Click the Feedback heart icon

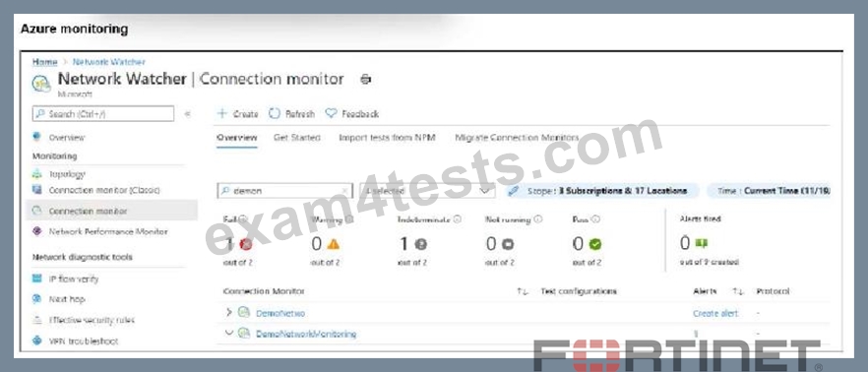(331, 113)
